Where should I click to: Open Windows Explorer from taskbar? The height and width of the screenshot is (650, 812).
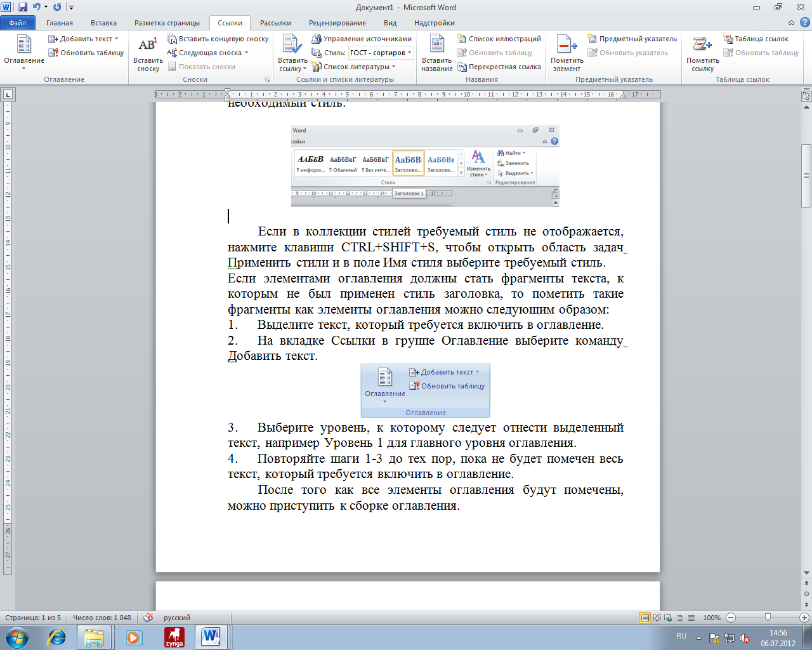94,637
